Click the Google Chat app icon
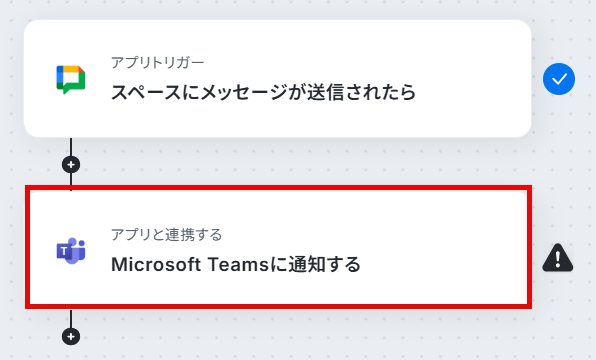Image resolution: width=596 pixels, height=360 pixels. (71, 79)
